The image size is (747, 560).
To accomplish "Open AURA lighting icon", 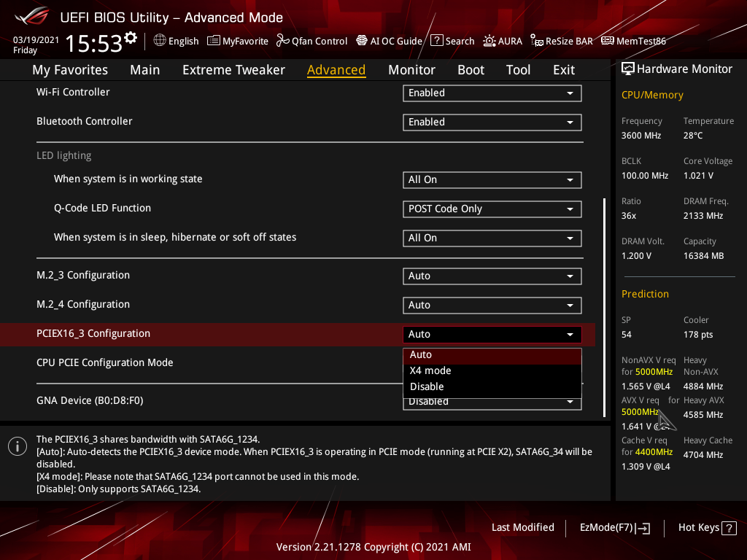I will point(489,41).
